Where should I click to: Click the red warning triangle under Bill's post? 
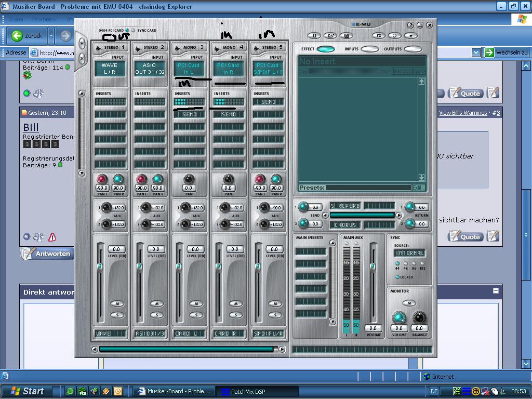[52, 237]
